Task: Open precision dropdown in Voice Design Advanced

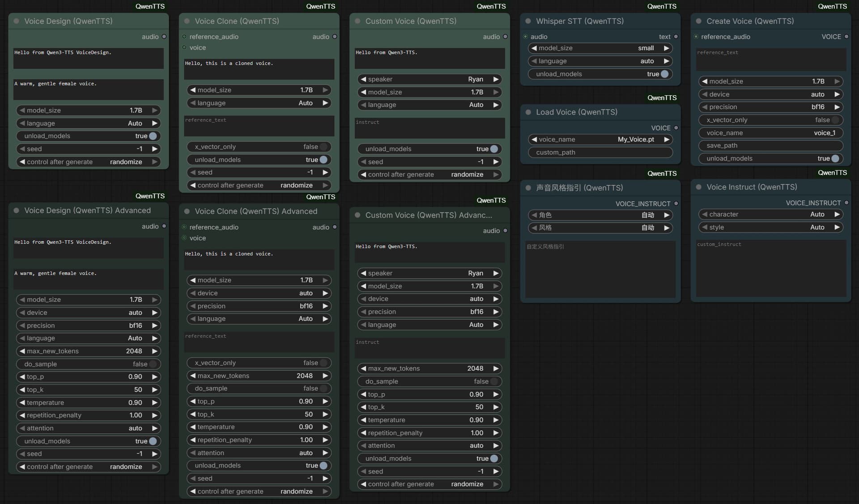Action: (89, 326)
